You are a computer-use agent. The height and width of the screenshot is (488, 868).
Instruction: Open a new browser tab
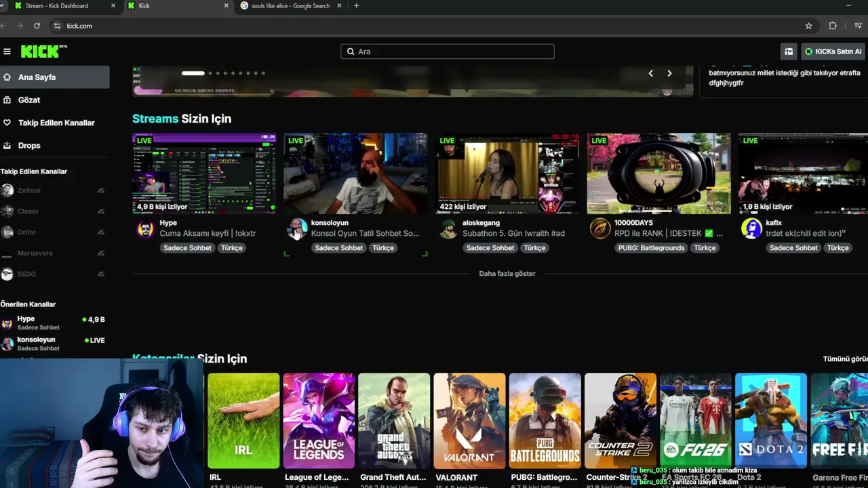356,6
